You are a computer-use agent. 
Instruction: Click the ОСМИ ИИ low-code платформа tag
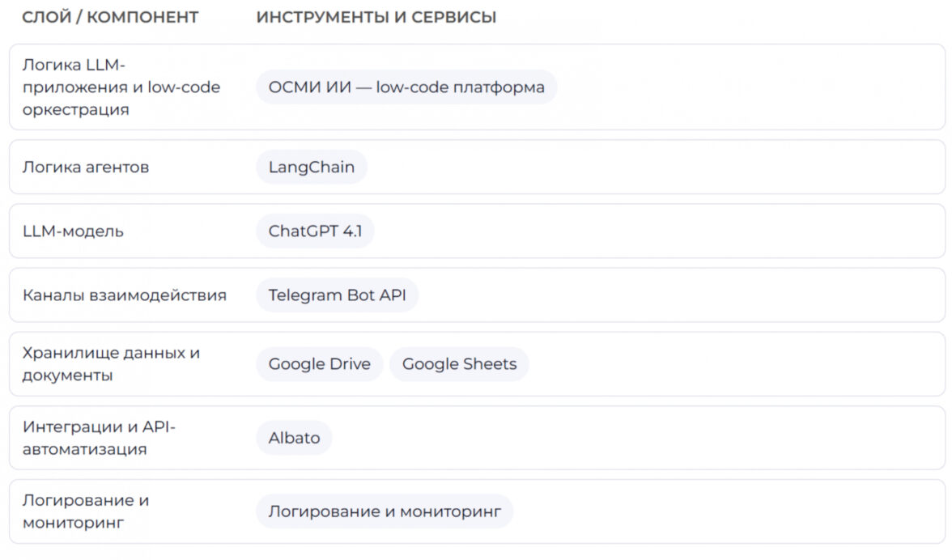pos(406,87)
